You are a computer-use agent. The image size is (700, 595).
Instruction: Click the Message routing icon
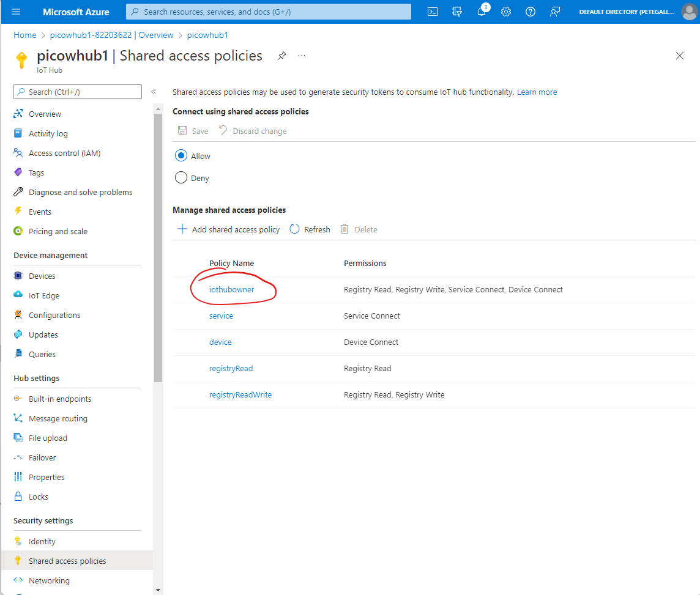[x=18, y=418]
